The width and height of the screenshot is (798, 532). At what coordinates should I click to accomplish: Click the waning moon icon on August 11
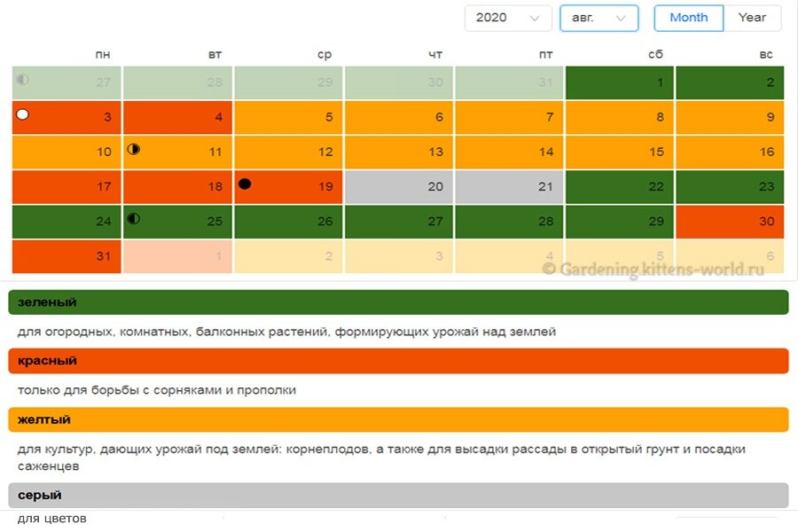coord(133,149)
